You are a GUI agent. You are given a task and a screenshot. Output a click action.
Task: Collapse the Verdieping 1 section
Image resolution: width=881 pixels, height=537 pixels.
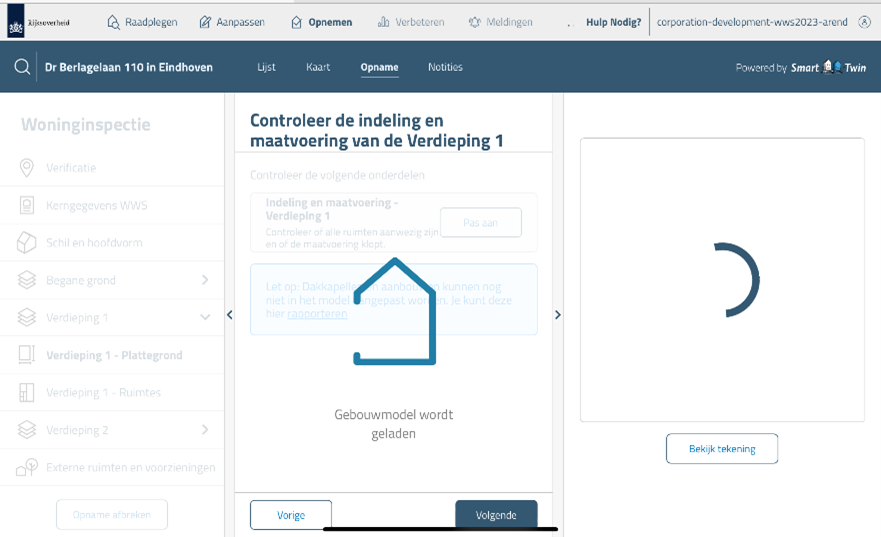tap(205, 318)
